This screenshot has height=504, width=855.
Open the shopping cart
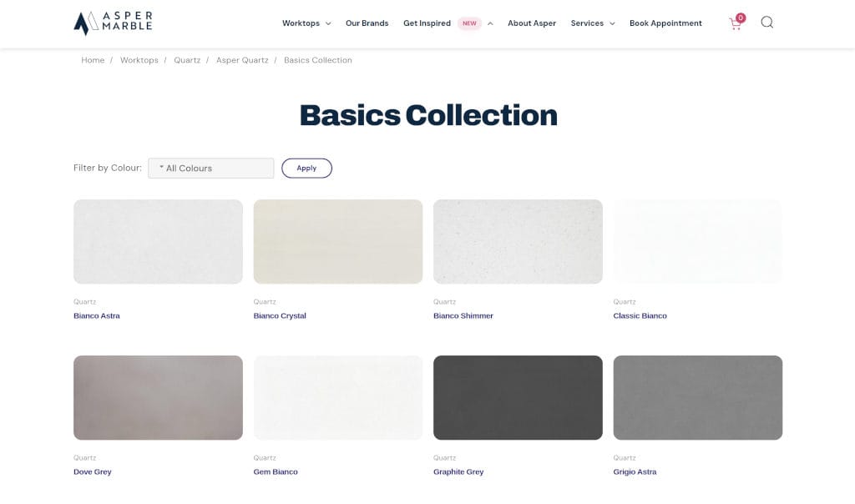735,23
